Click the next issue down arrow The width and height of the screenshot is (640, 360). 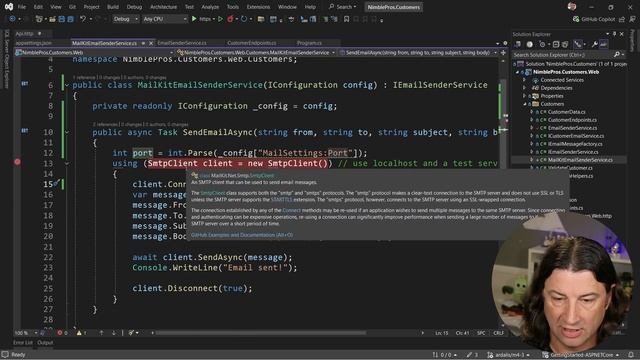click(x=113, y=333)
